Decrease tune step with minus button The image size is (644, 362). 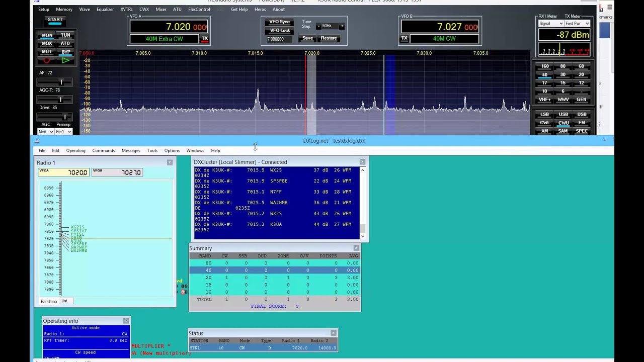click(x=318, y=26)
